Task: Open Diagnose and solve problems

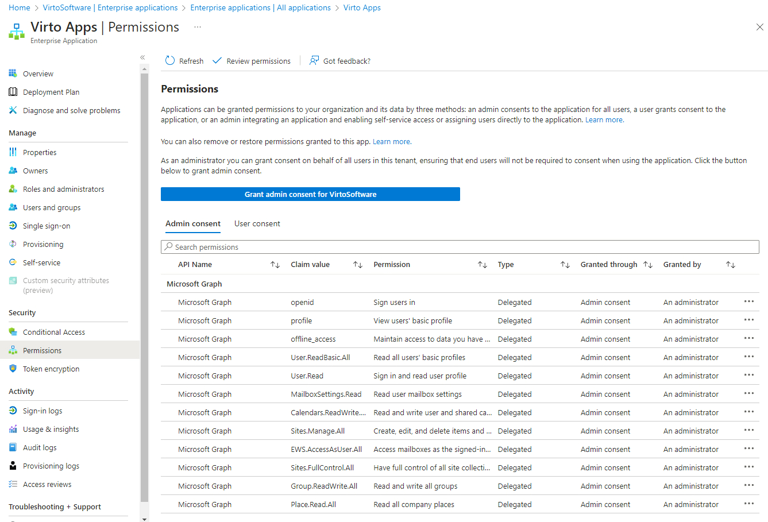Action: coord(71,111)
